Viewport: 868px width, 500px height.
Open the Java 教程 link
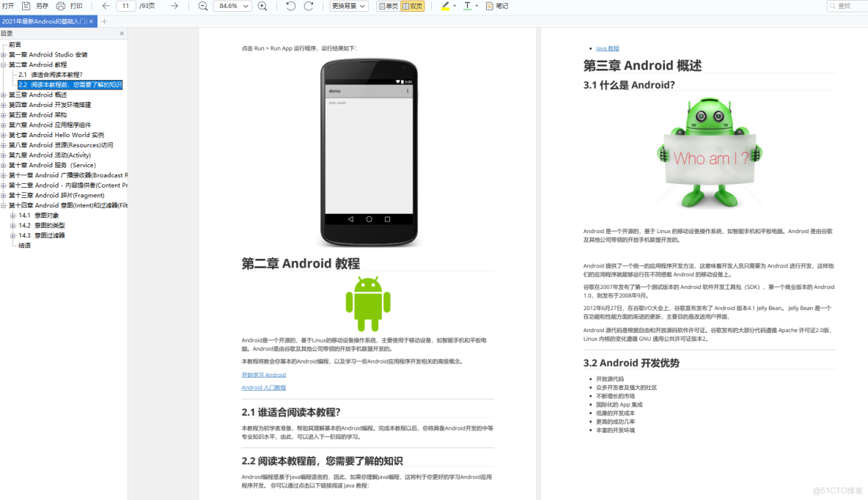tap(607, 48)
